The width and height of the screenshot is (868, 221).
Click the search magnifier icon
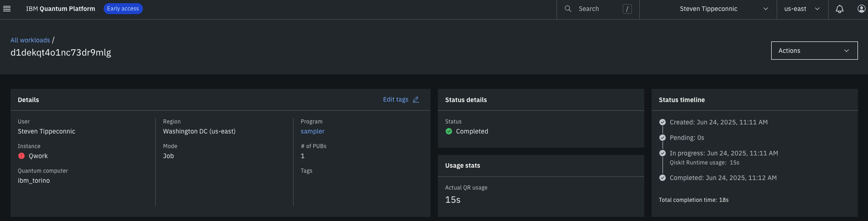568,9
